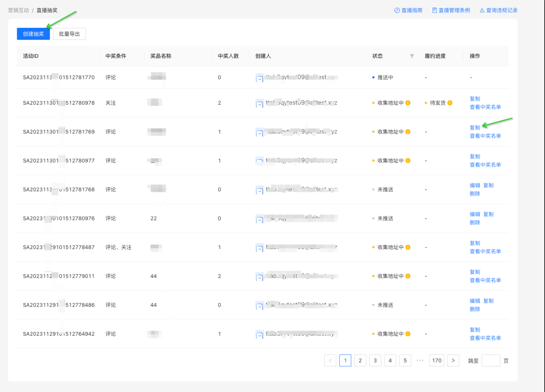This screenshot has height=392, width=545.
Task: Click the 查询违规记录 warning triangle icon
Action: (482, 10)
